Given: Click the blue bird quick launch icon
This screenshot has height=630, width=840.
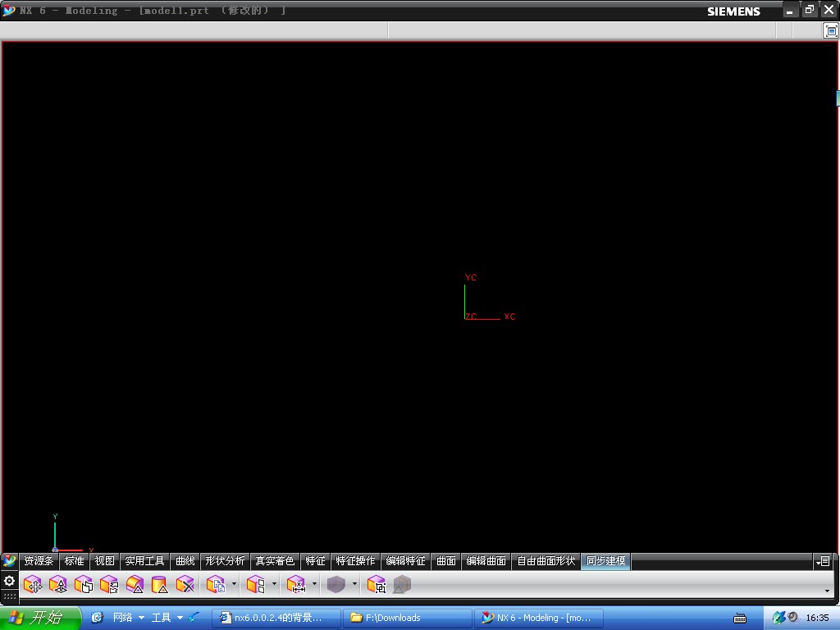Looking at the screenshot, I should [194, 617].
